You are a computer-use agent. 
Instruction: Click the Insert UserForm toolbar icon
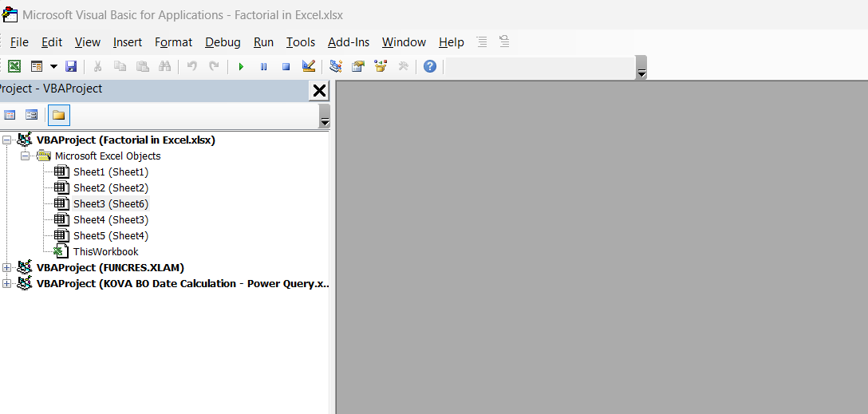pos(37,66)
